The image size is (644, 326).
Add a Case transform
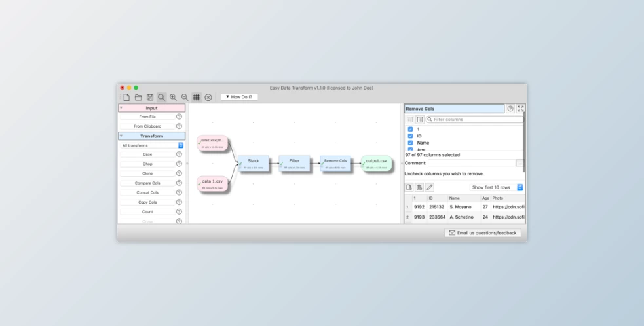click(147, 154)
